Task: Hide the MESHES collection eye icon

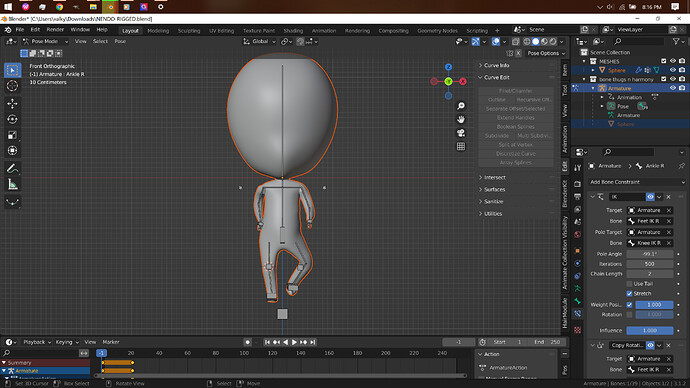Action: coord(673,62)
